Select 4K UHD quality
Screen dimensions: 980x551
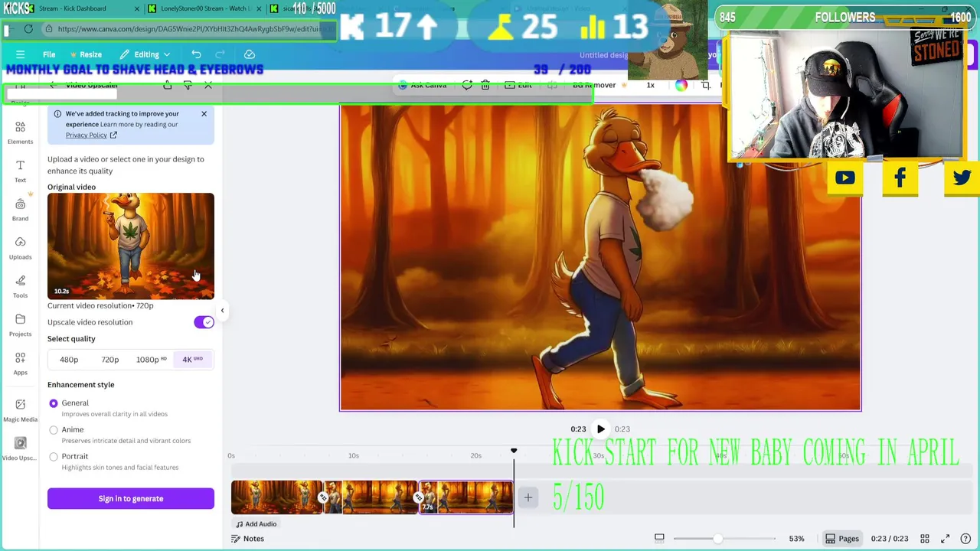[192, 360]
